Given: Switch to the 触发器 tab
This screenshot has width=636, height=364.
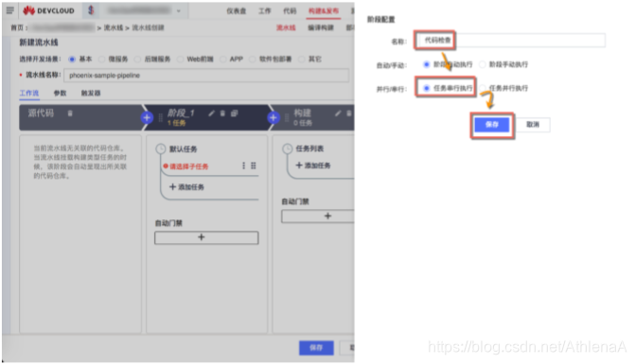Looking at the screenshot, I should (91, 94).
